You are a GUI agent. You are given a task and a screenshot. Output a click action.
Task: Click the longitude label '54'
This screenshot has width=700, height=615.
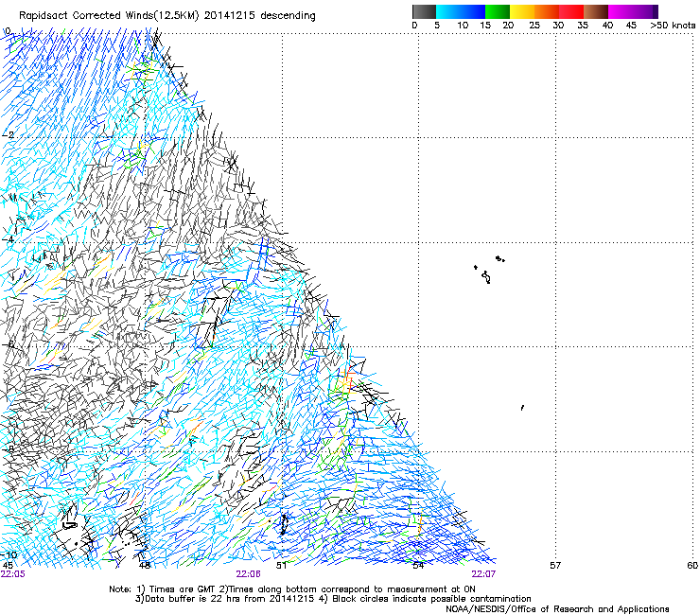click(x=418, y=566)
